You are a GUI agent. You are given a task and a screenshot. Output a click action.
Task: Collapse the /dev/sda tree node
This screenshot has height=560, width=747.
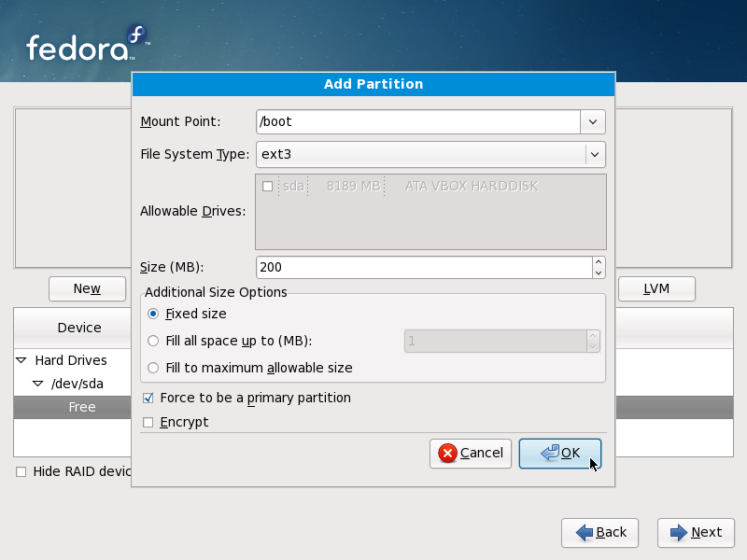coord(37,384)
